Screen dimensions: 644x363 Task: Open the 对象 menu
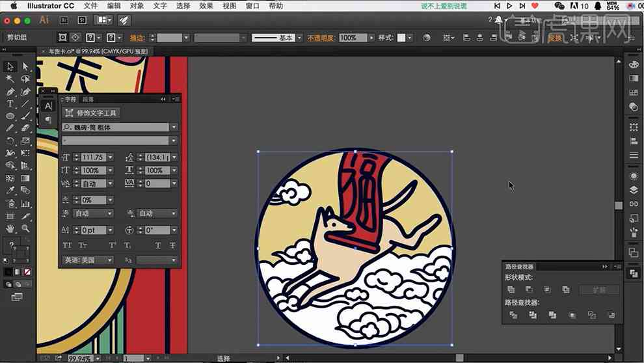click(x=137, y=6)
